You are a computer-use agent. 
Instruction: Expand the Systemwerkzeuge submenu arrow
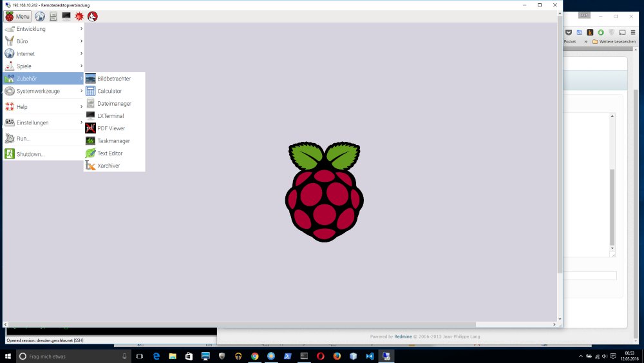[81, 91]
